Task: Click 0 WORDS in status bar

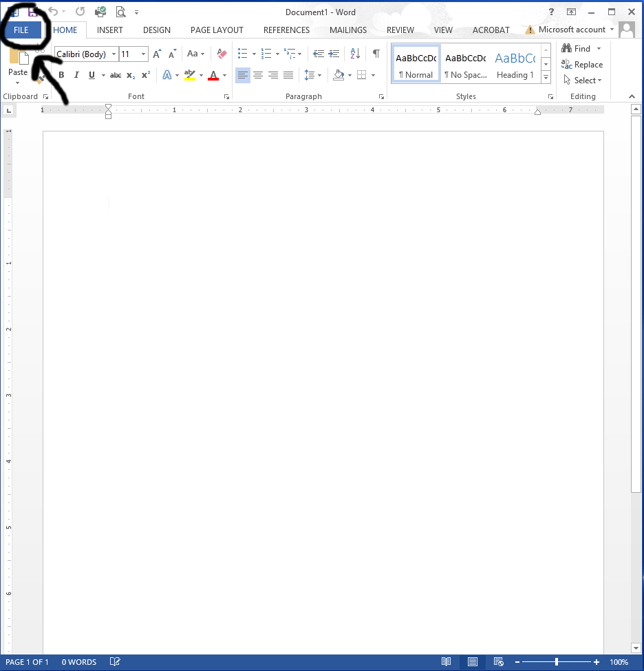Action: pyautogui.click(x=79, y=662)
